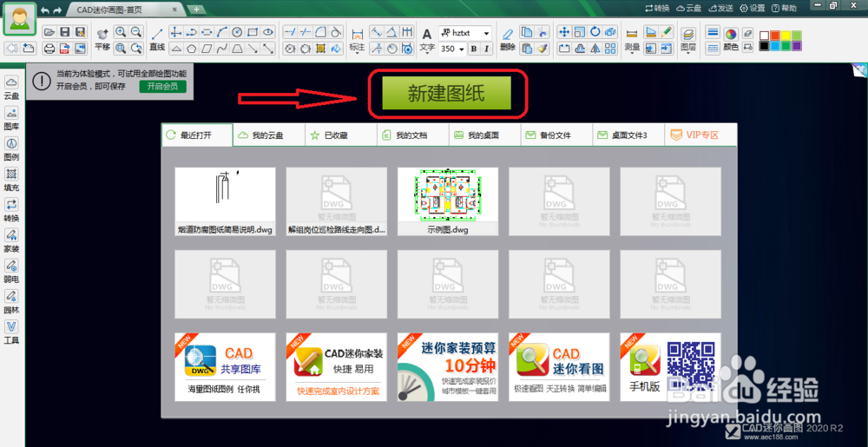Pick the red color swatch

pyautogui.click(x=775, y=36)
